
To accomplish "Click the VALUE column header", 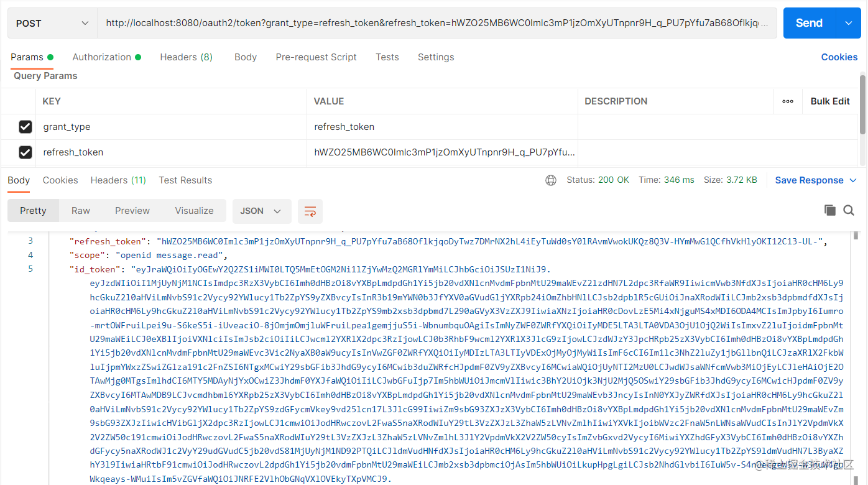I will pyautogui.click(x=329, y=101).
